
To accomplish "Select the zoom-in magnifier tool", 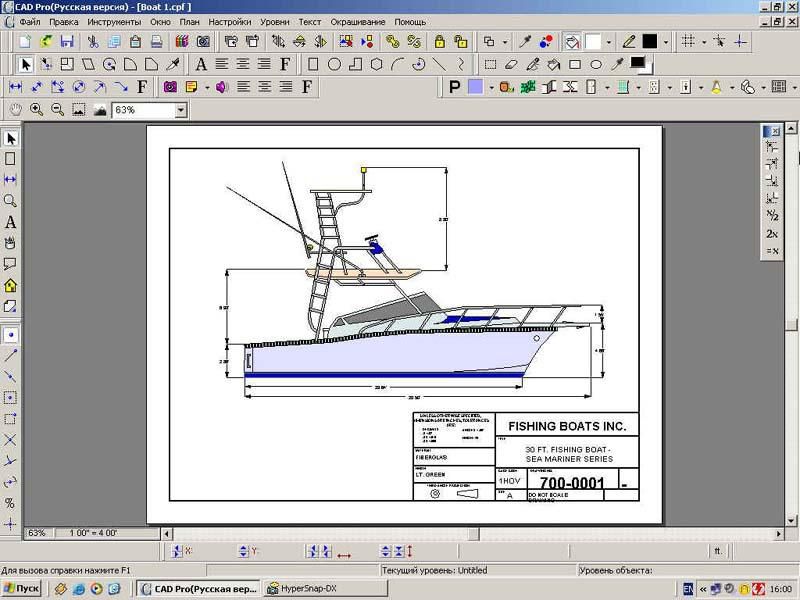I will coord(37,109).
